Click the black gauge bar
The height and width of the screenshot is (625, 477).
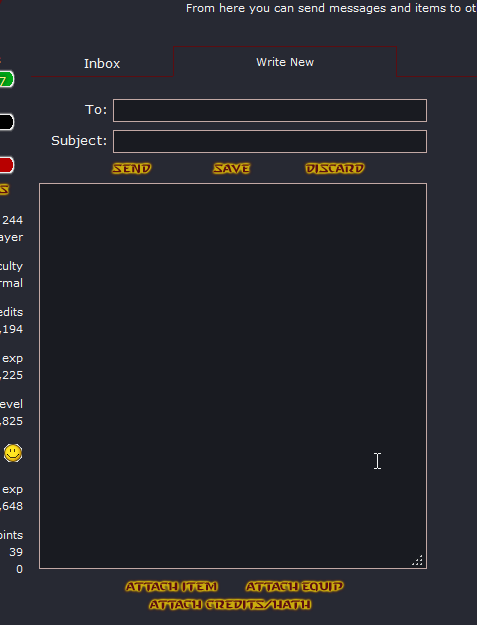pos(6,122)
